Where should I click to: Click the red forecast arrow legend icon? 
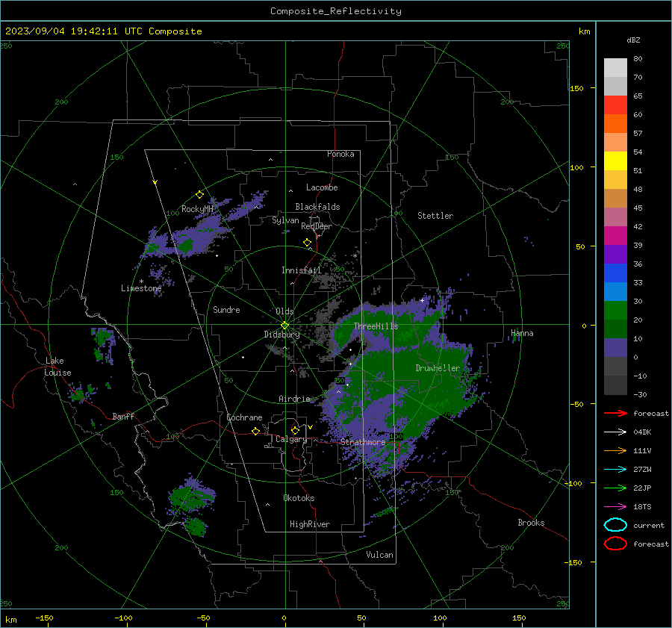615,413
